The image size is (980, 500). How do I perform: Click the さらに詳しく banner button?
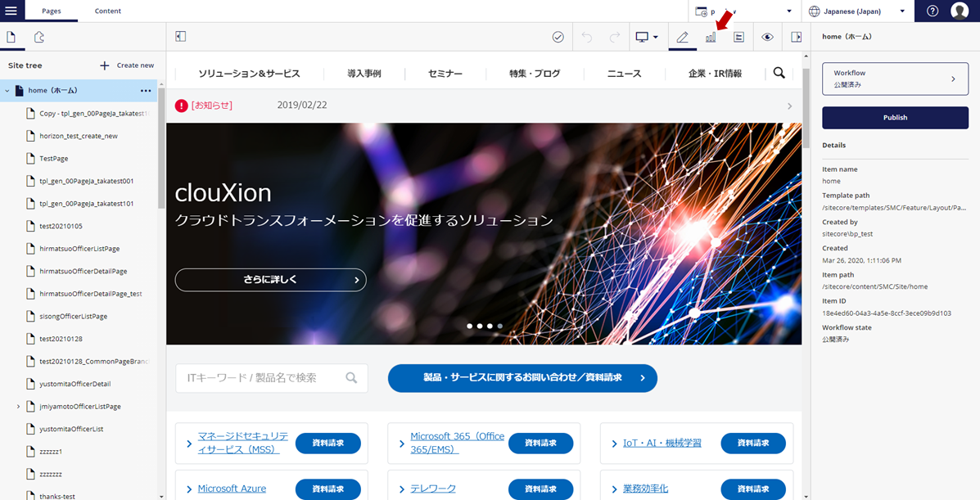pos(271,280)
